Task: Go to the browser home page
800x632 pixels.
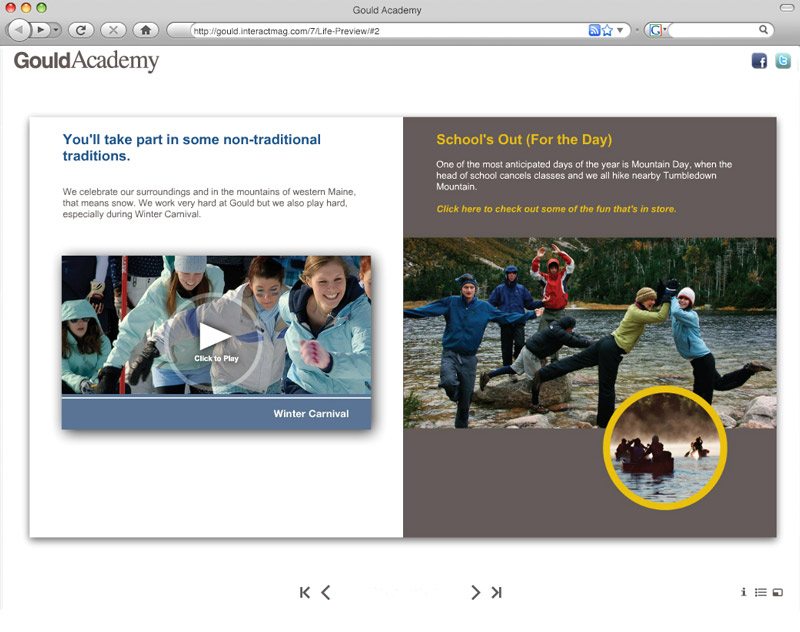Action: pos(146,30)
